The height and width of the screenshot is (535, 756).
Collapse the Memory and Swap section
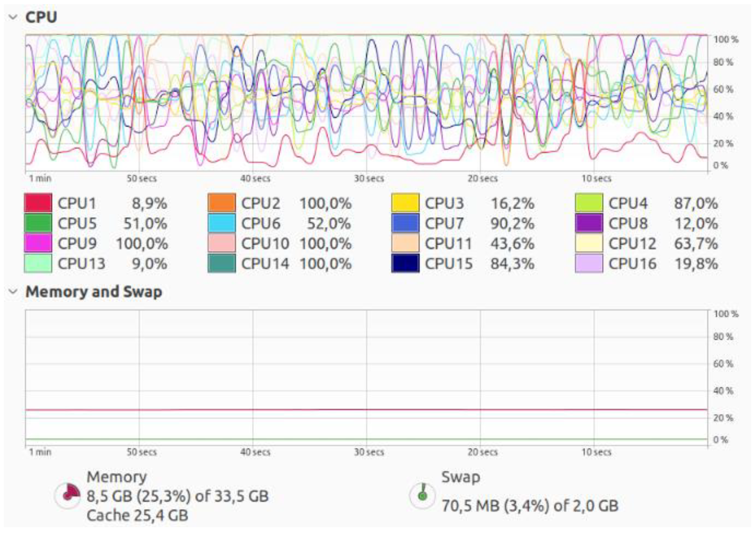13,292
